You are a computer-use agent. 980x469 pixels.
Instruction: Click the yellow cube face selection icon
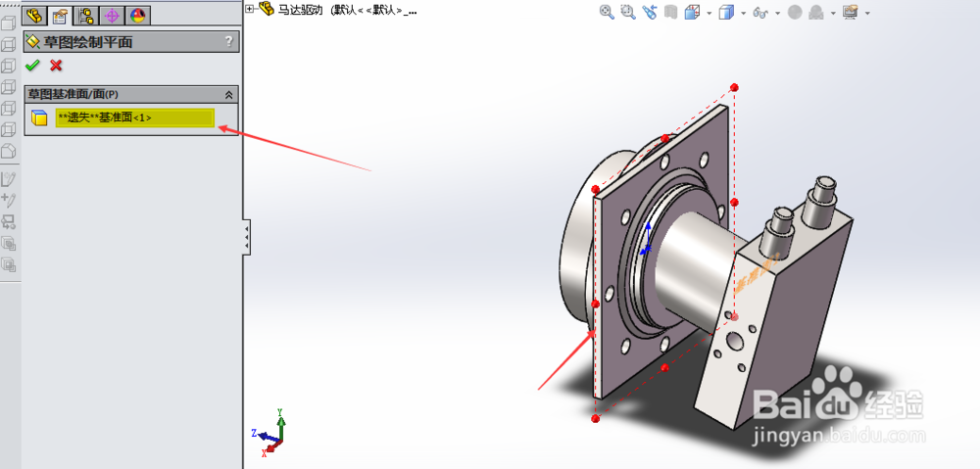[x=39, y=117]
